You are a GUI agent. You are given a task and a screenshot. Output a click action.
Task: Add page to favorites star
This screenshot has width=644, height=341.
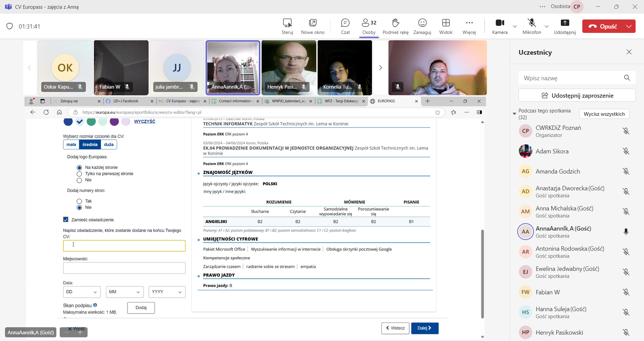437,112
